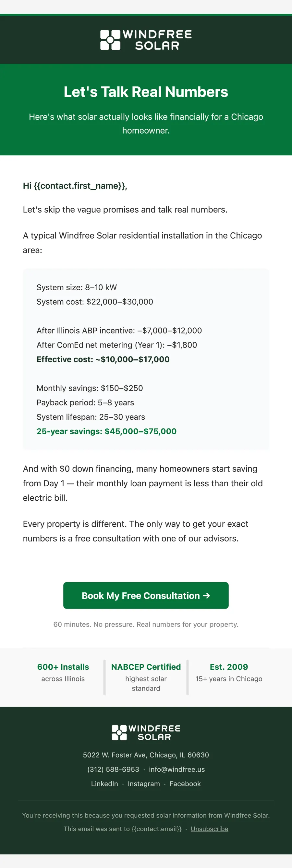Click Book My Free Consultation button

pyautogui.click(x=146, y=595)
